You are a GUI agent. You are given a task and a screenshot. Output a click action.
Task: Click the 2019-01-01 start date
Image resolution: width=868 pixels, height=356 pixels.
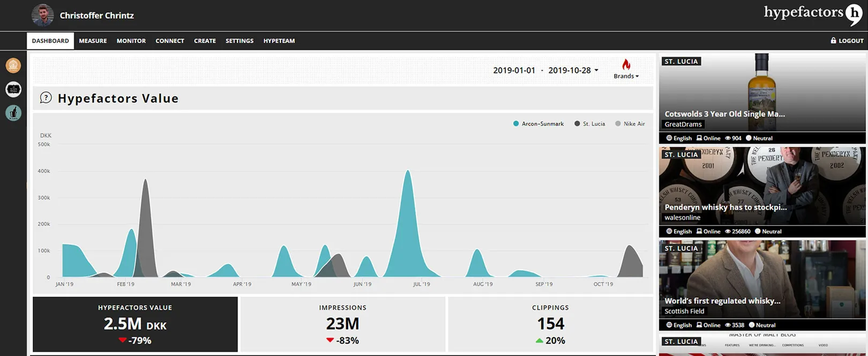[x=514, y=70]
